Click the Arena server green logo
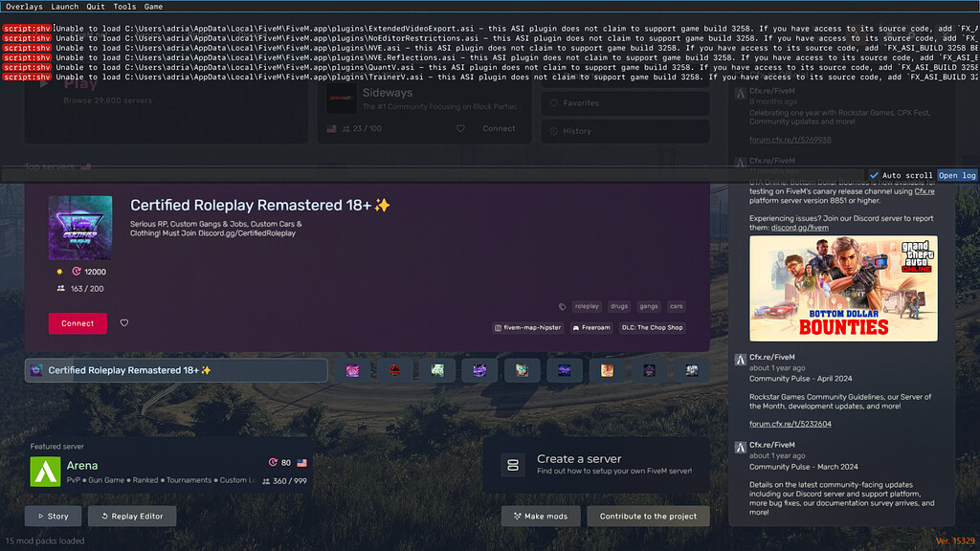The image size is (980, 551). click(x=46, y=472)
